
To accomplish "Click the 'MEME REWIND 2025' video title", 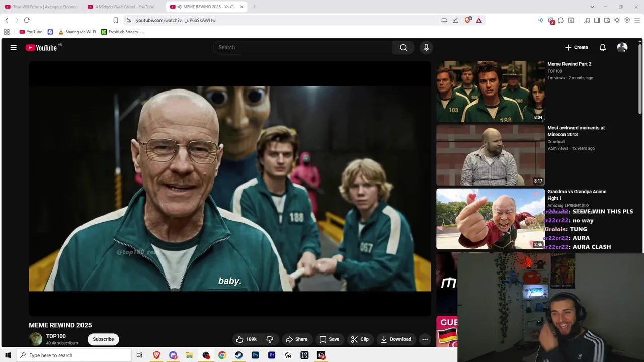I will coord(60,325).
